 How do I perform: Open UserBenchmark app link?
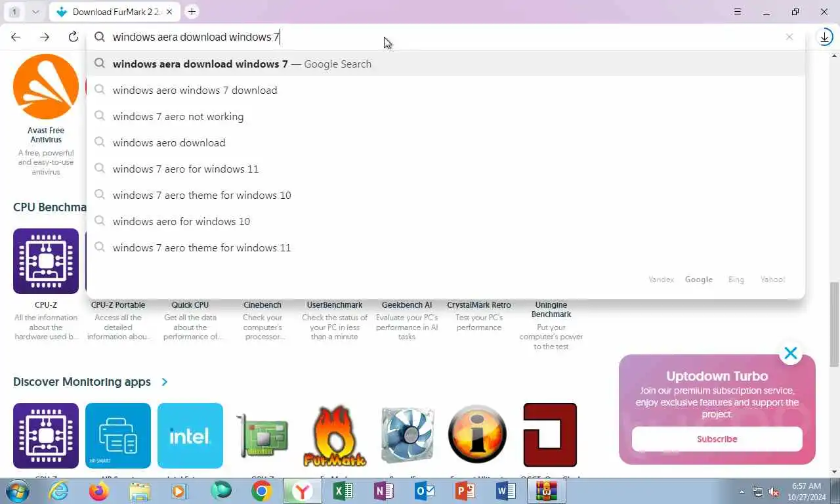pos(335,305)
